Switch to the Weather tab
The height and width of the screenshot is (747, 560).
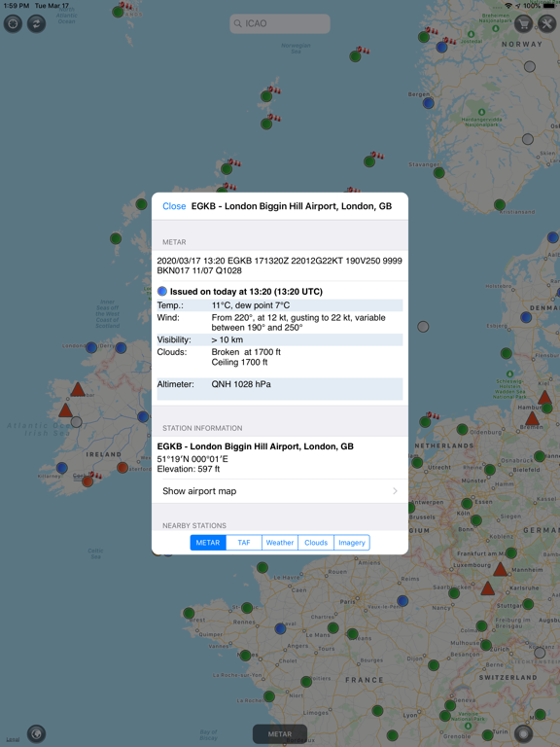[280, 543]
